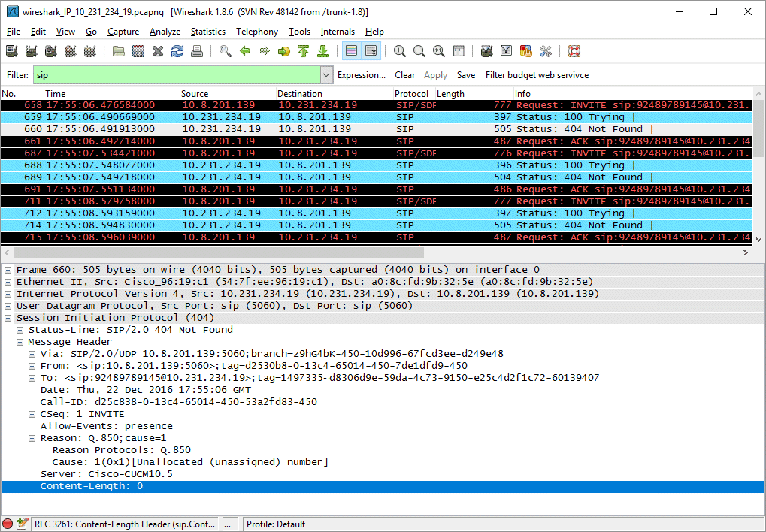The image size is (766, 532).
Task: Expand Internet Protocol Version 4 node
Action: click(8, 294)
